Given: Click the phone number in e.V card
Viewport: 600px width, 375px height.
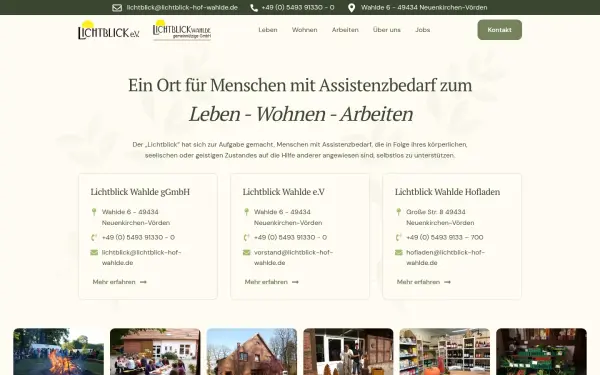Looking at the screenshot, I should click(290, 238).
